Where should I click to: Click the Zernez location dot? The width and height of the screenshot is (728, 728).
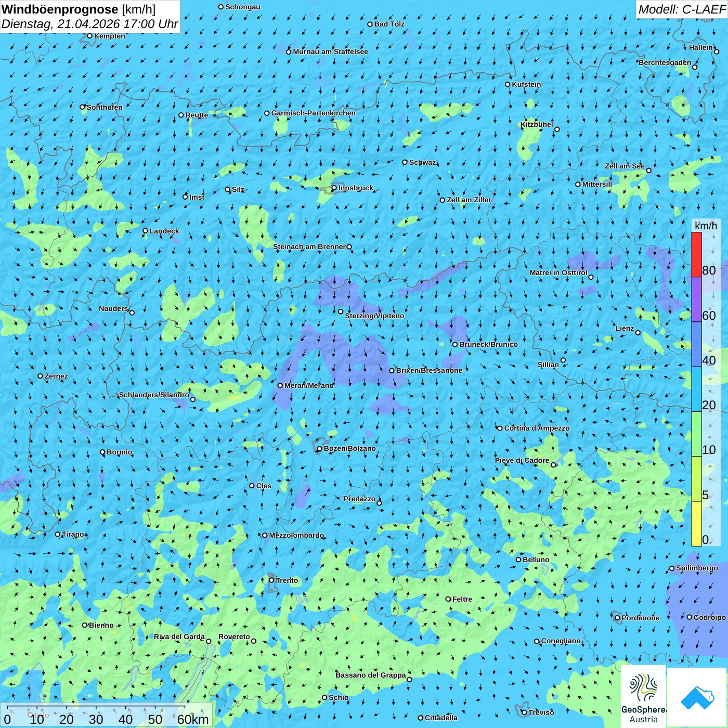click(x=40, y=376)
